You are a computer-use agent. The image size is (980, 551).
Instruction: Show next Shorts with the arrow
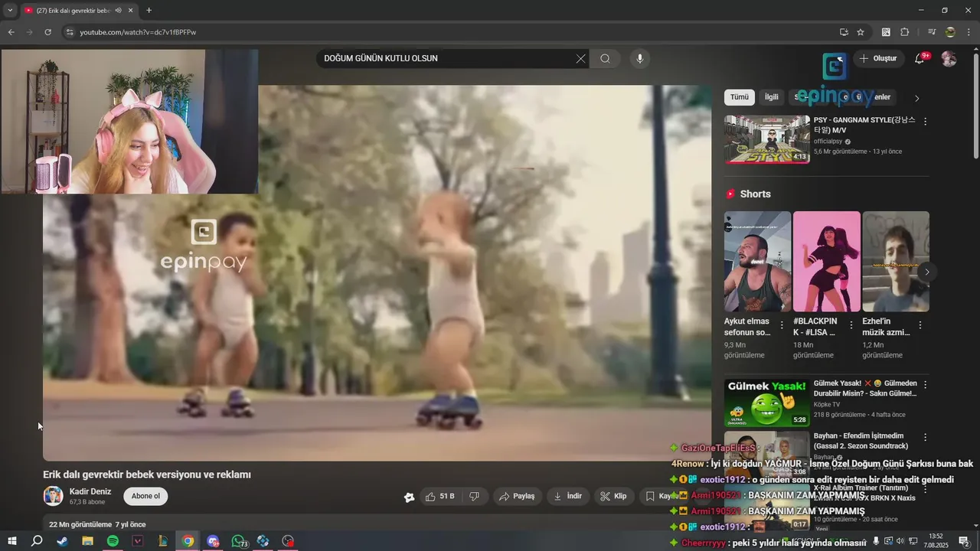pos(926,272)
